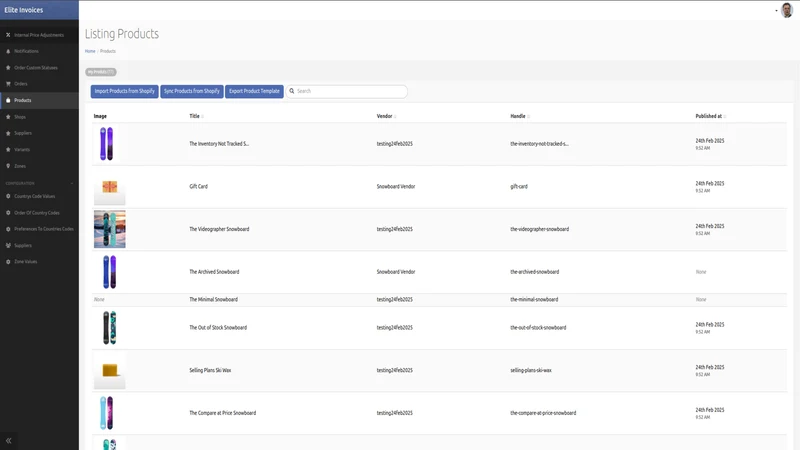The width and height of the screenshot is (800, 450).
Task: Collapse the sidebar with double-chevron icon
Action: pyautogui.click(x=9, y=440)
